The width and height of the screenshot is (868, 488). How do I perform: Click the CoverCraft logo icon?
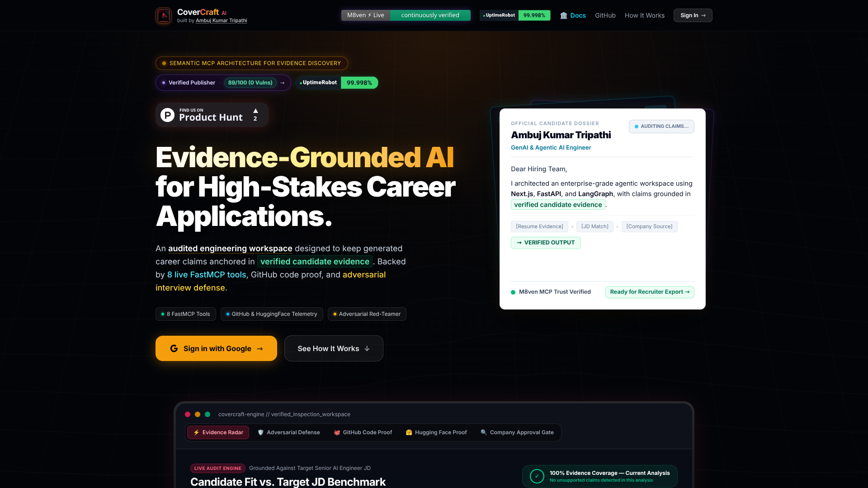coord(164,15)
